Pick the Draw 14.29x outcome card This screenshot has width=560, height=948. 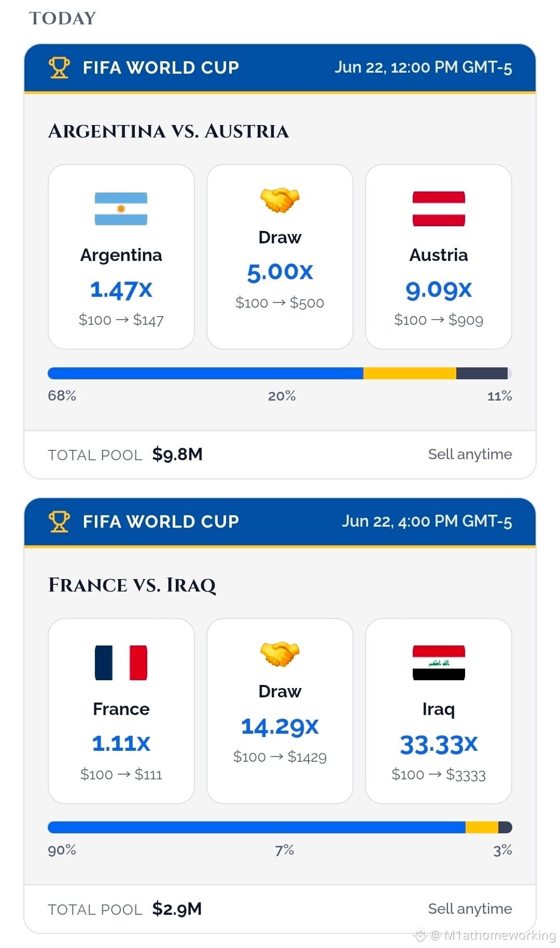[x=280, y=711]
